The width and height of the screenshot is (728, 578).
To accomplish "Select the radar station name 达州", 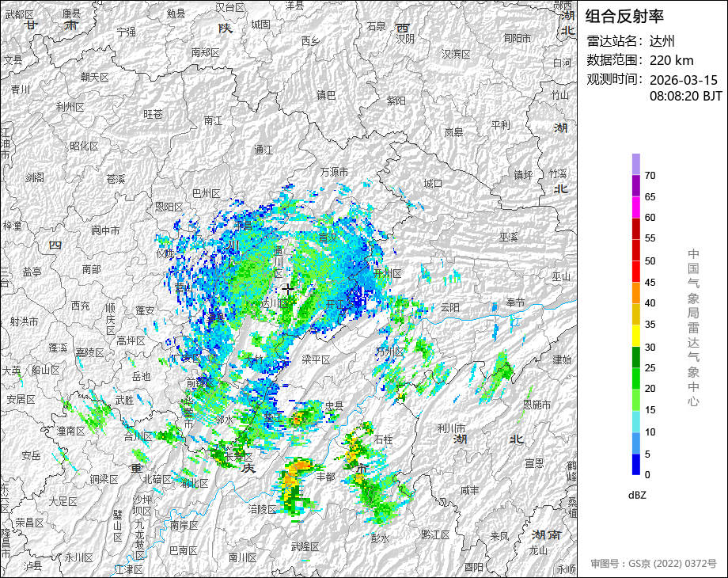I will tap(662, 41).
